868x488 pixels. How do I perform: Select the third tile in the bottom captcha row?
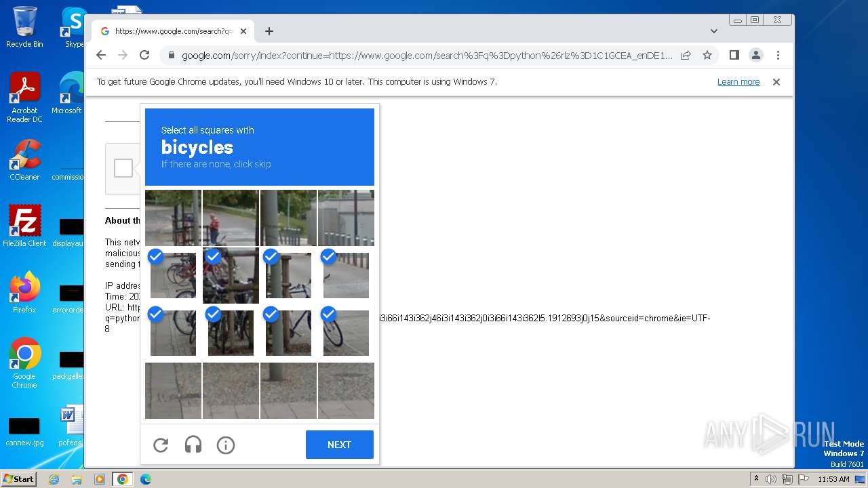point(288,390)
